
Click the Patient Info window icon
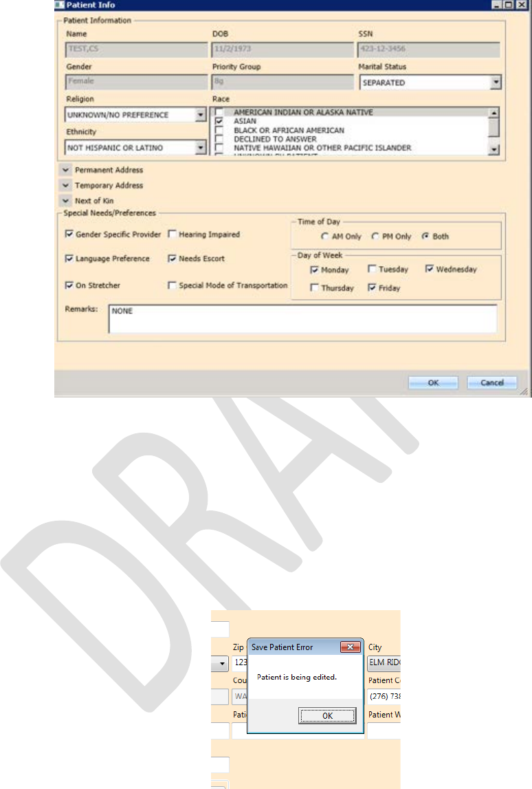60,5
